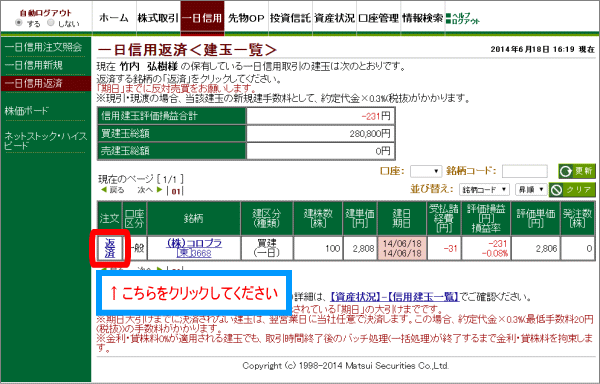The width and height of the screenshot is (600, 384).
Task: Click the 現在のページ [1/1] text
Action: (141, 179)
